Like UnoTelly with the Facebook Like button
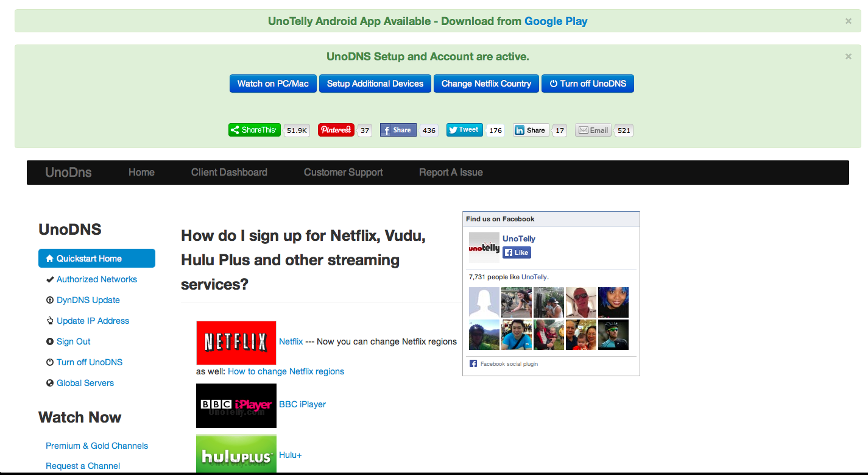The image size is (868, 475). pyautogui.click(x=517, y=252)
